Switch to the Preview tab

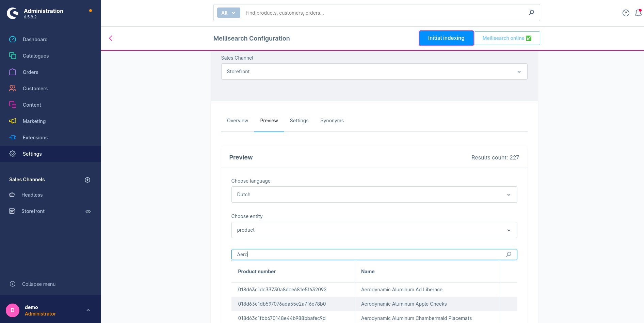269,121
